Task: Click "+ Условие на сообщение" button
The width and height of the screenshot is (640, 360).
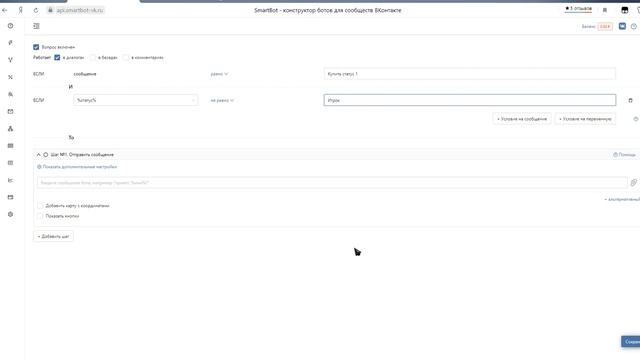Action: (x=522, y=119)
